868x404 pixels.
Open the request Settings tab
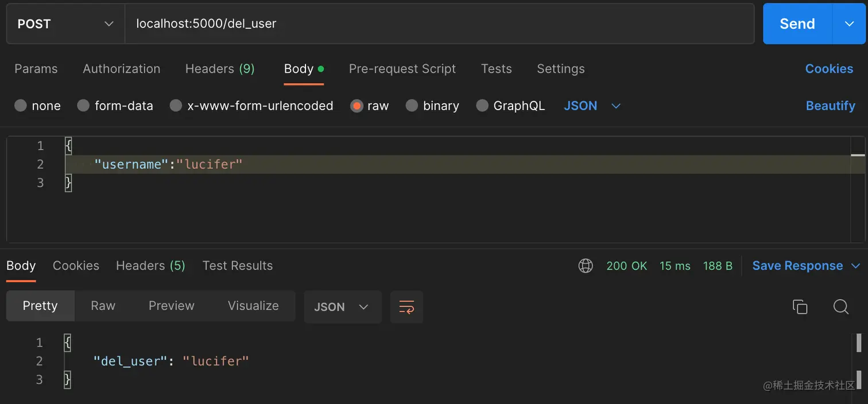tap(560, 69)
